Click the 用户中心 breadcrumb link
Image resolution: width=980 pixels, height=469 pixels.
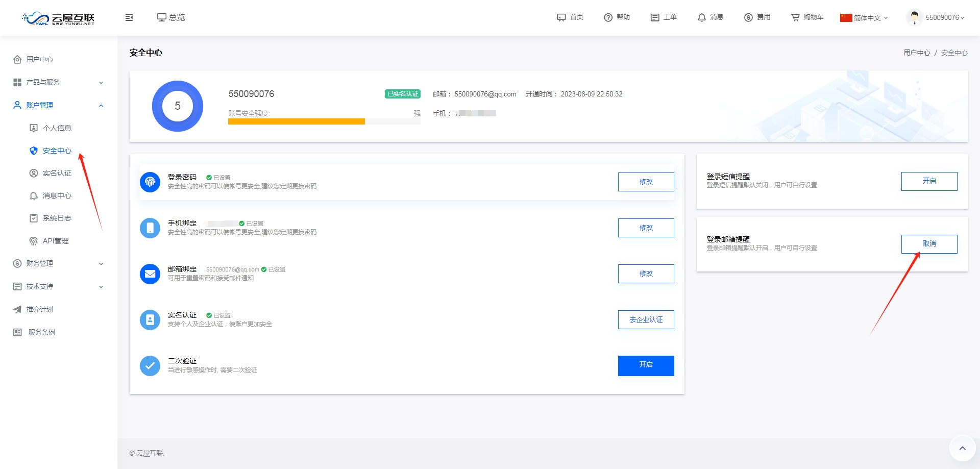point(916,53)
